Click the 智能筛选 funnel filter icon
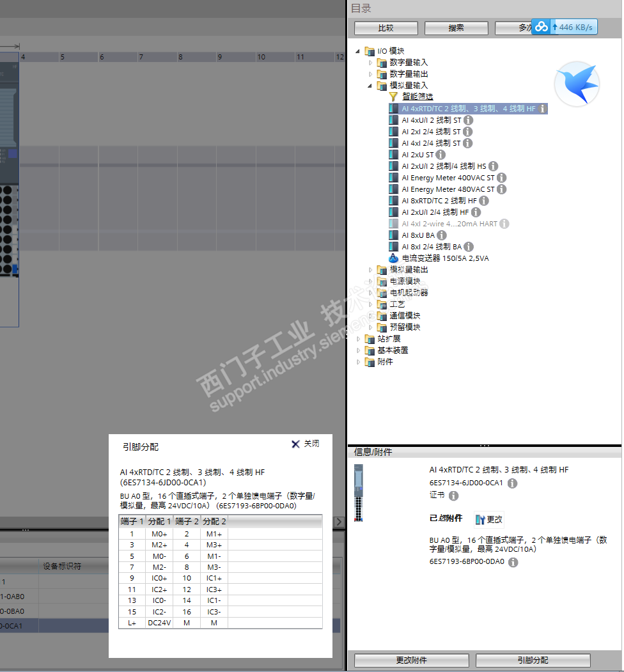 pos(393,97)
